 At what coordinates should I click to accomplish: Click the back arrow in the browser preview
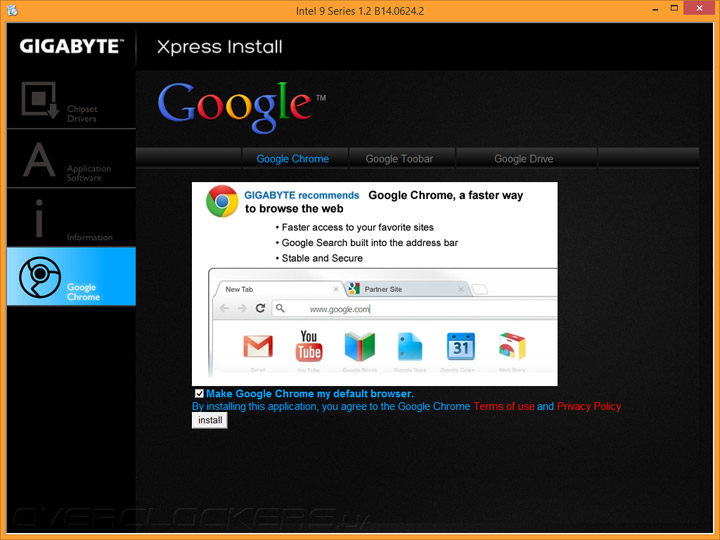225,308
